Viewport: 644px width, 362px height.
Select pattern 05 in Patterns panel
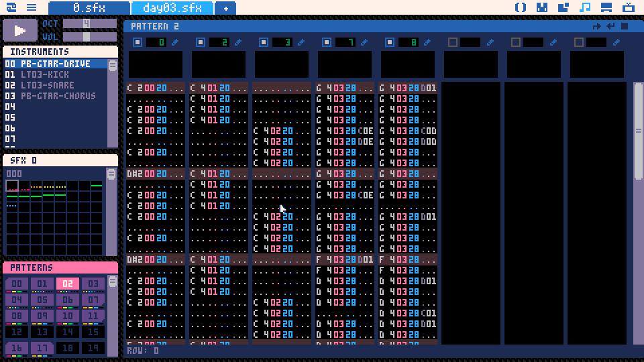coord(42,300)
